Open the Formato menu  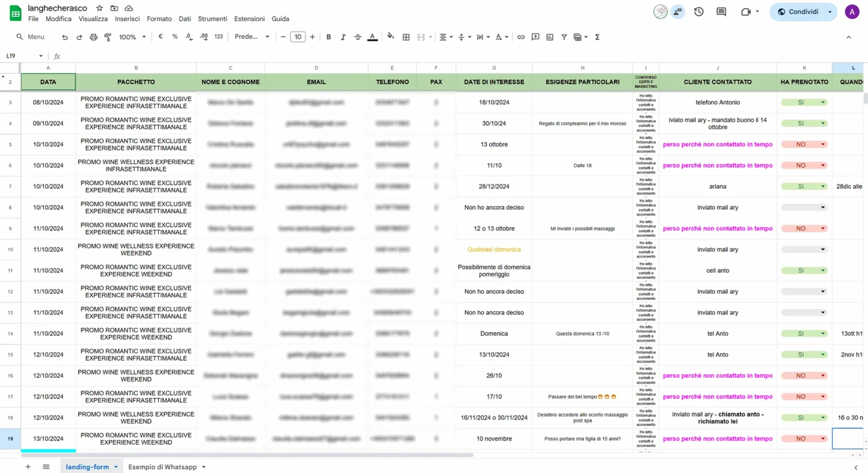159,19
